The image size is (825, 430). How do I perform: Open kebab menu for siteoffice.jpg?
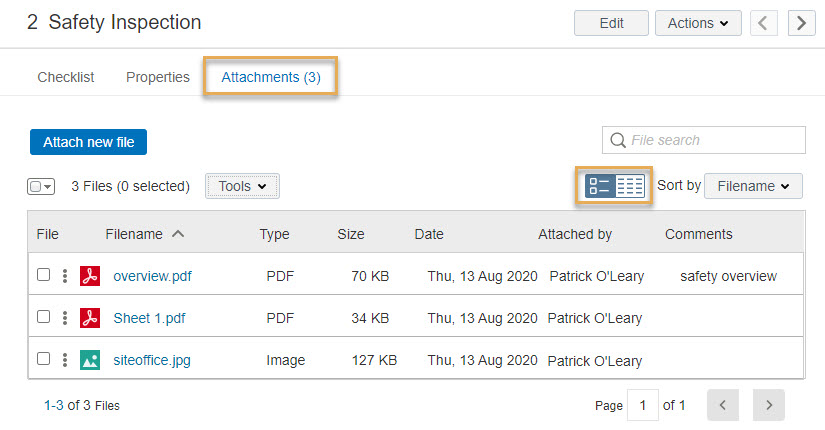[65, 360]
